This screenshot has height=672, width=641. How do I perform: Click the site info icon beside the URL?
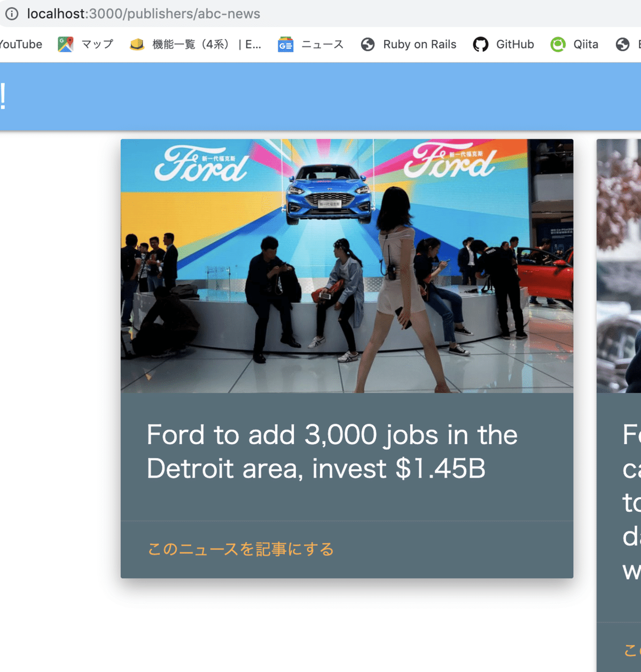pyautogui.click(x=12, y=14)
